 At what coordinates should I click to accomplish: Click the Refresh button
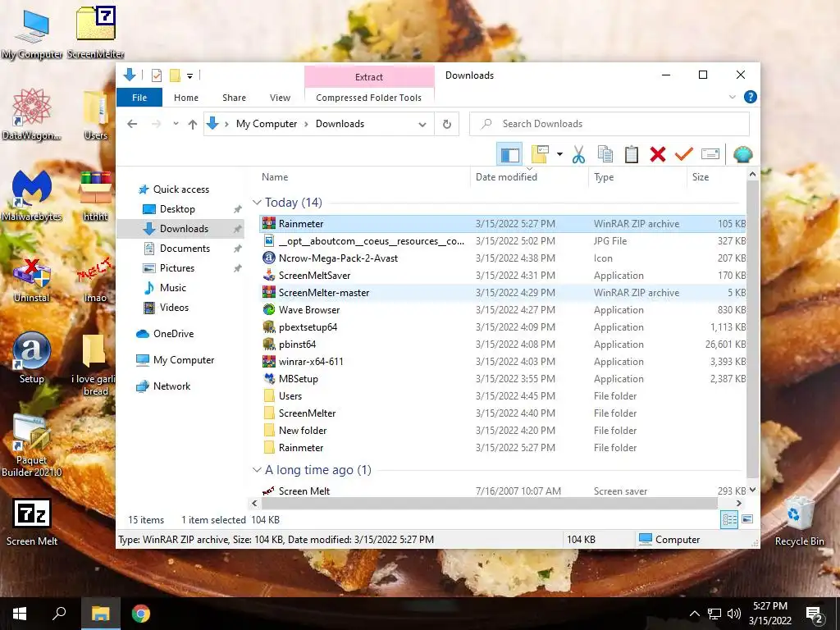tap(447, 125)
